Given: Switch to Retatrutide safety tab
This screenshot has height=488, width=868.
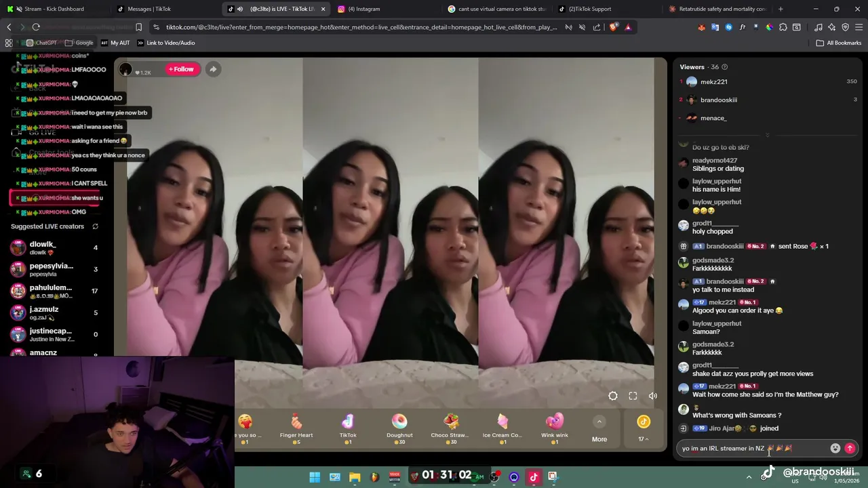Looking at the screenshot, I should (x=717, y=9).
